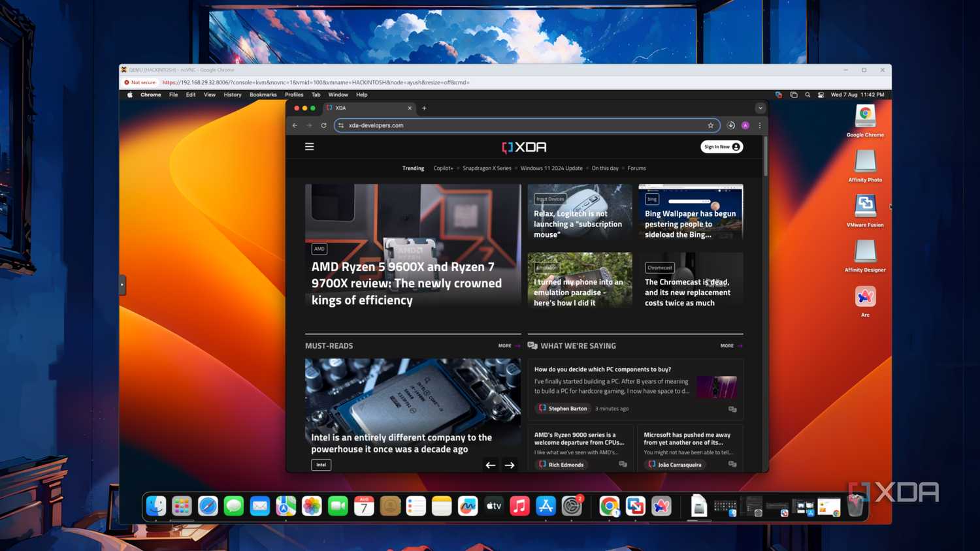Expand the tab search dropdown arrow
The height and width of the screenshot is (551, 980).
tap(760, 108)
